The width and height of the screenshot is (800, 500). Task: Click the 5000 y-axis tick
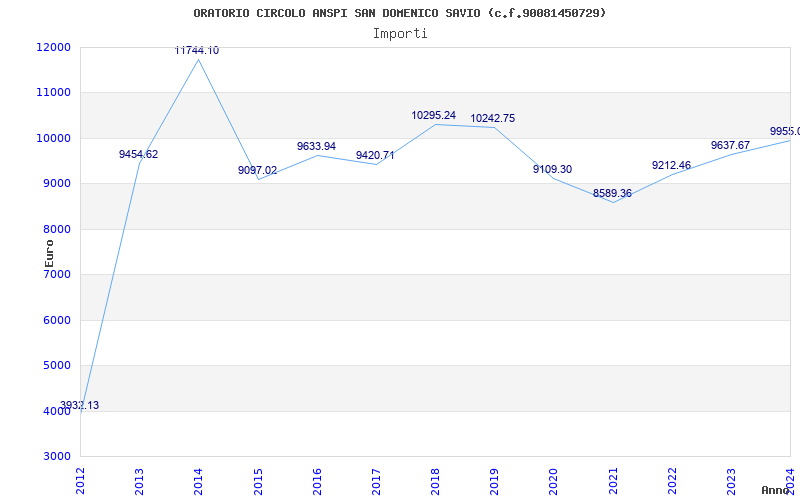(x=57, y=366)
